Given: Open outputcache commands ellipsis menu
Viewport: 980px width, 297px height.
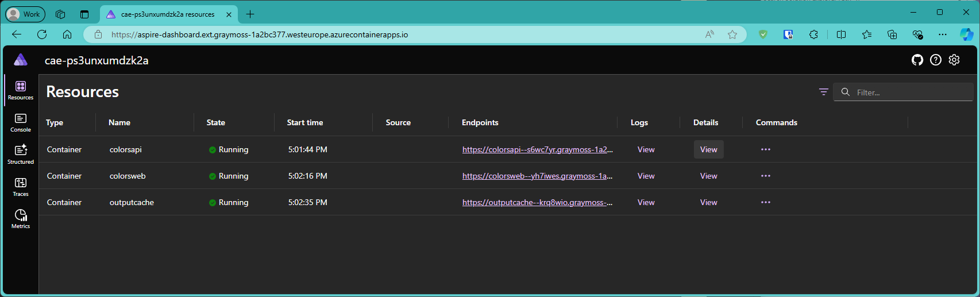Looking at the screenshot, I should pos(765,202).
